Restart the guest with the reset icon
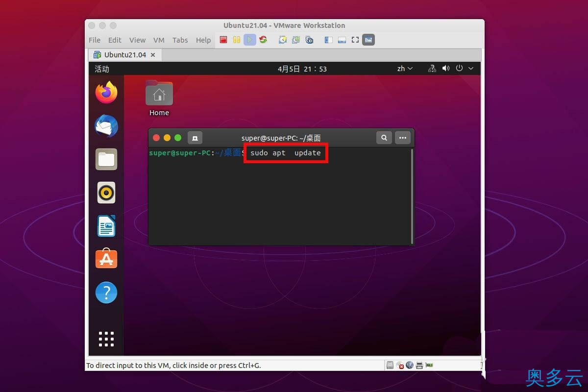Screen dimensions: 588x392 [263, 40]
